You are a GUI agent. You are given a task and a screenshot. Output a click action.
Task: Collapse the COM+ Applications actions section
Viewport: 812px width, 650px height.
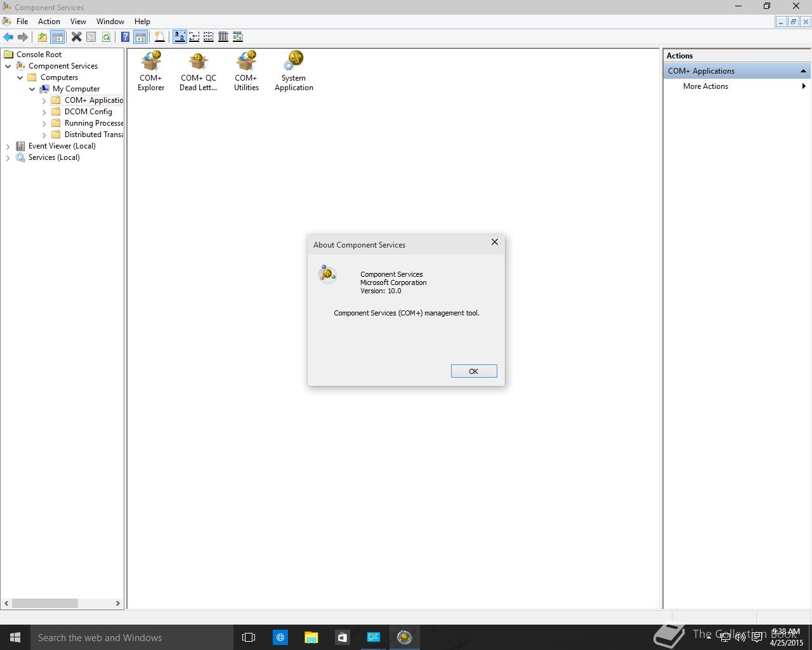click(x=803, y=71)
